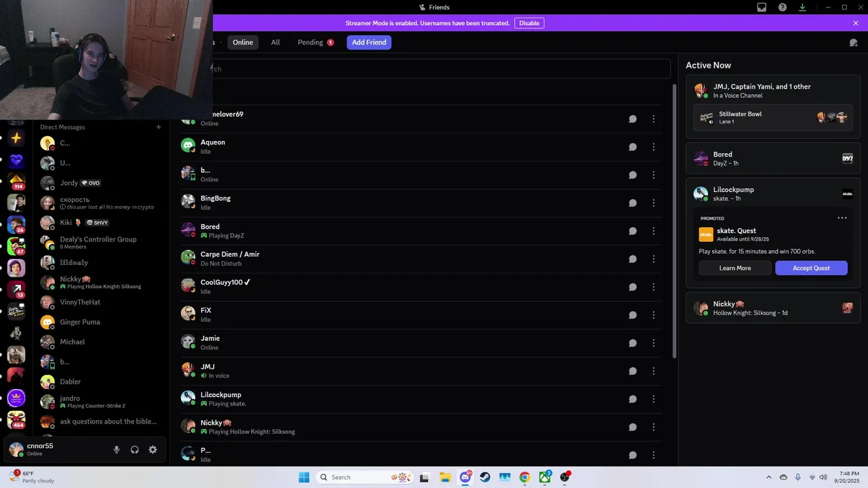Image resolution: width=868 pixels, height=488 pixels.
Task: Open VinnyTheHat direct message
Action: click(100, 302)
